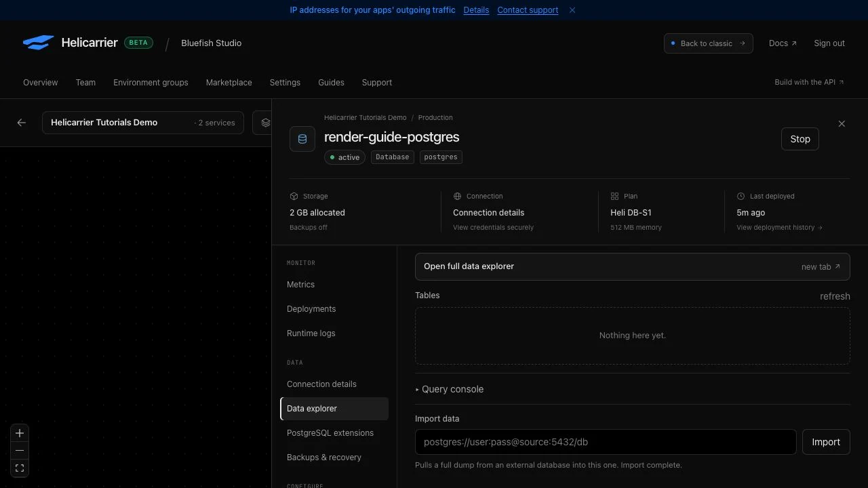Click the Import button
Screen dimensions: 868x488
[826, 442]
